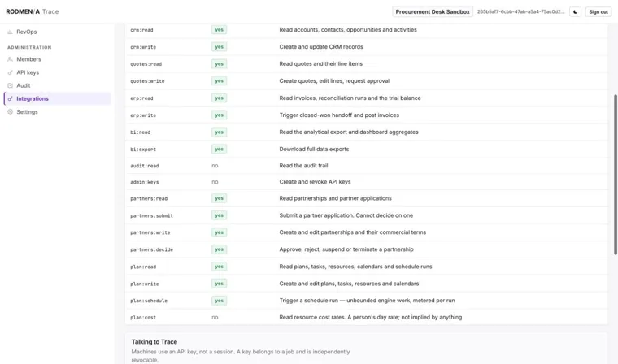
Task: Click 'Create and revoke API keys' description
Action: click(x=315, y=182)
